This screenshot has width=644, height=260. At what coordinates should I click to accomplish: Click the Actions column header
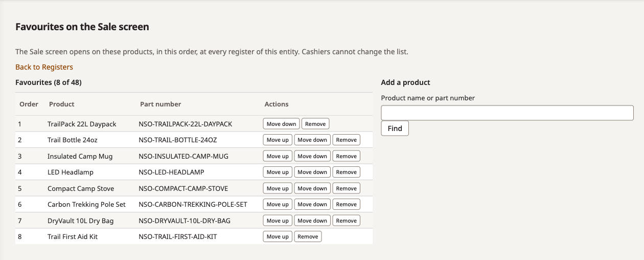(x=277, y=104)
